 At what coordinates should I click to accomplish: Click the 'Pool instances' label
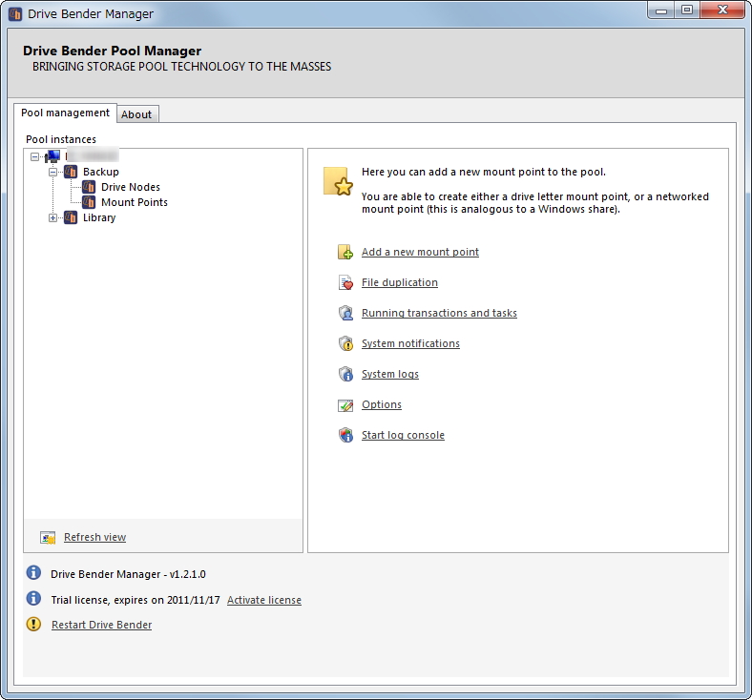tap(61, 139)
